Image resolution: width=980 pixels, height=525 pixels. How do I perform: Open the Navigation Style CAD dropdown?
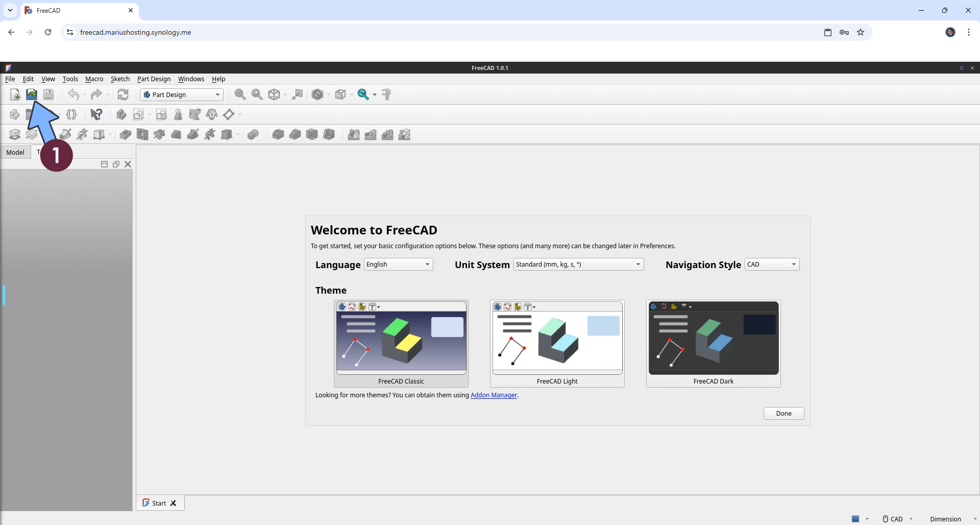click(772, 264)
